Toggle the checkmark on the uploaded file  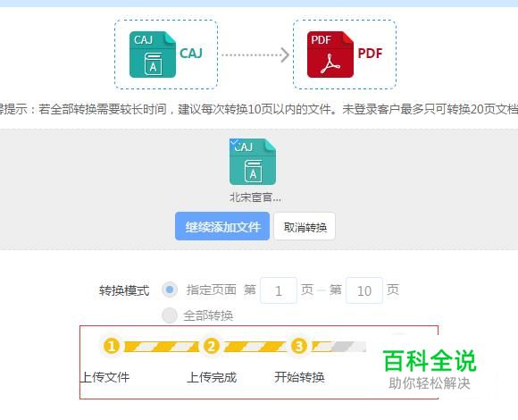click(234, 142)
